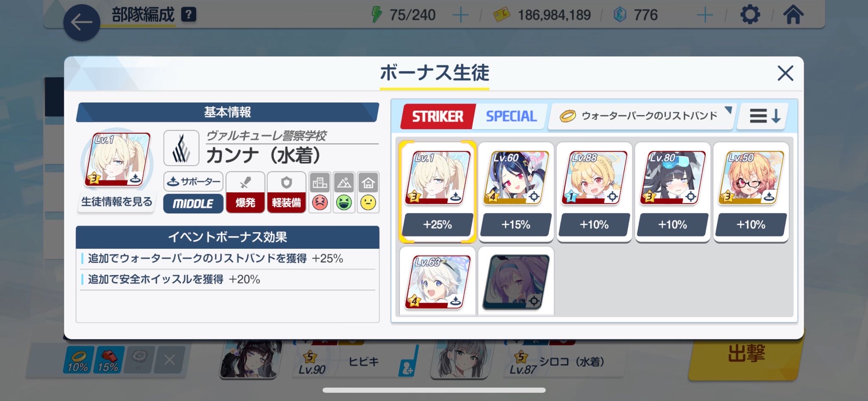Close the ボーナス生徒 dialog
The width and height of the screenshot is (868, 401).
click(785, 73)
